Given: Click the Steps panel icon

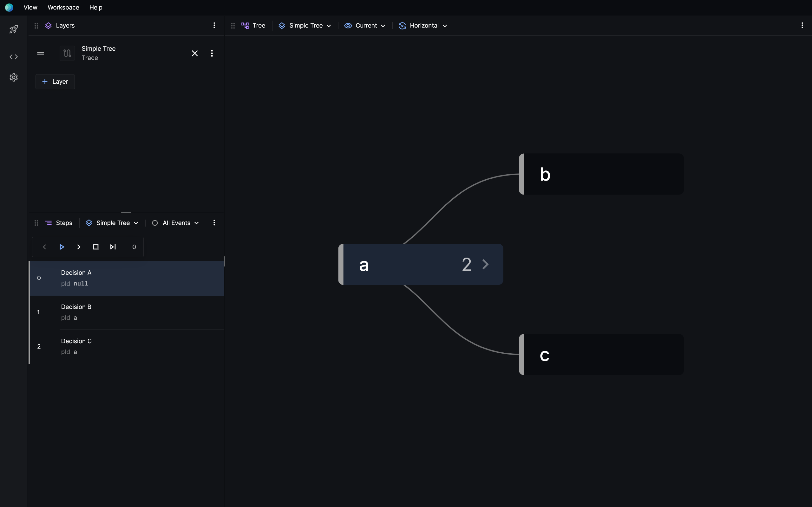Looking at the screenshot, I should coord(49,222).
